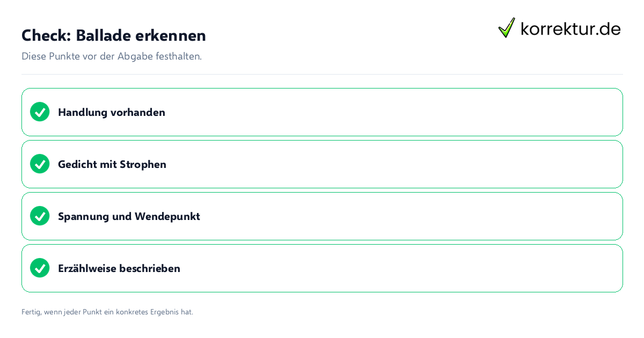Click the green checkmark in korrektur.de logo
Image resolution: width=644 pixels, height=338 pixels.
pyautogui.click(x=507, y=27)
